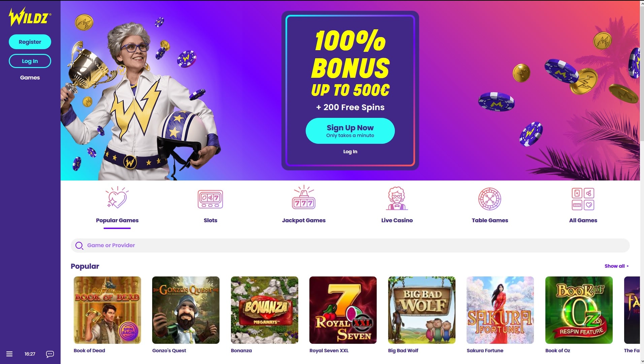Open the Live Casino dealer icon
Image resolution: width=644 pixels, height=364 pixels.
pyautogui.click(x=397, y=198)
